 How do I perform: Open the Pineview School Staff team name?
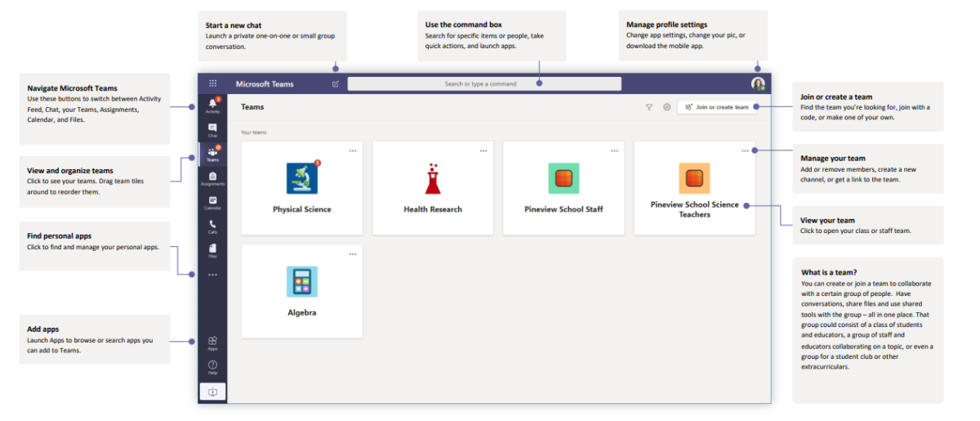pos(563,209)
